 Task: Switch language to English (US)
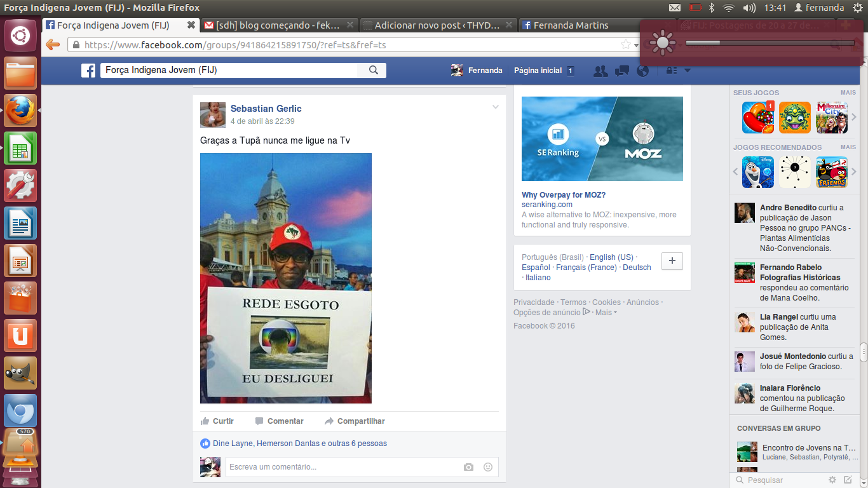point(611,257)
